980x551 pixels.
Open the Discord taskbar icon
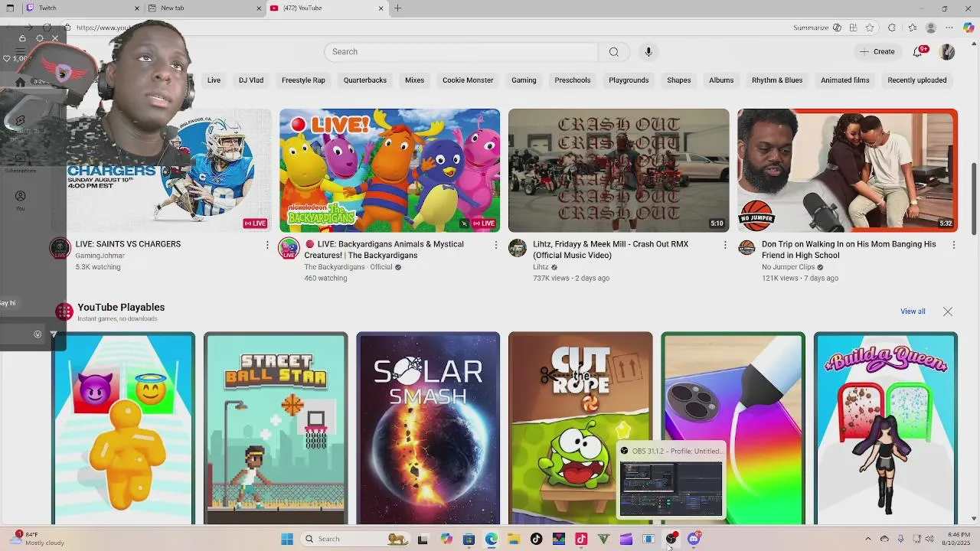click(x=694, y=539)
